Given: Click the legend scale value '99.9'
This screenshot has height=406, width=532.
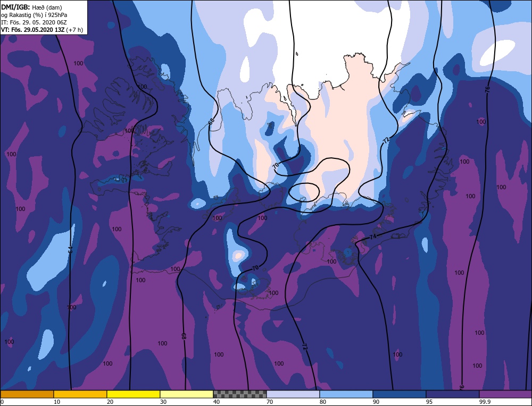Looking at the screenshot, I should tap(485, 402).
